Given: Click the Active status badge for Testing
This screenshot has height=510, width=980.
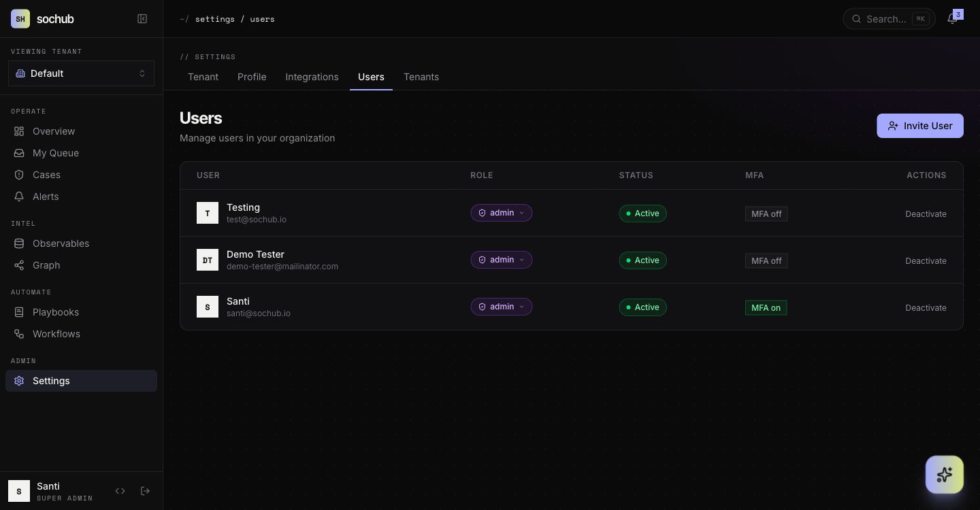Looking at the screenshot, I should click(x=642, y=213).
